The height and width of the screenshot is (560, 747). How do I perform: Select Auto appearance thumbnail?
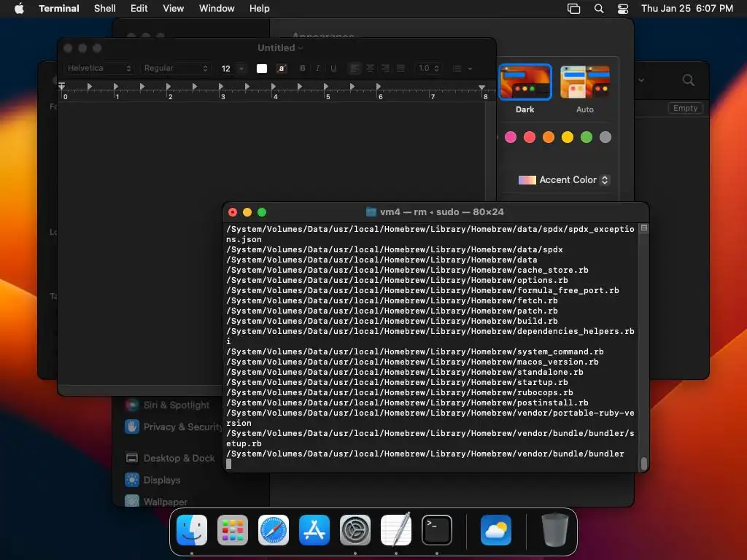tap(585, 82)
